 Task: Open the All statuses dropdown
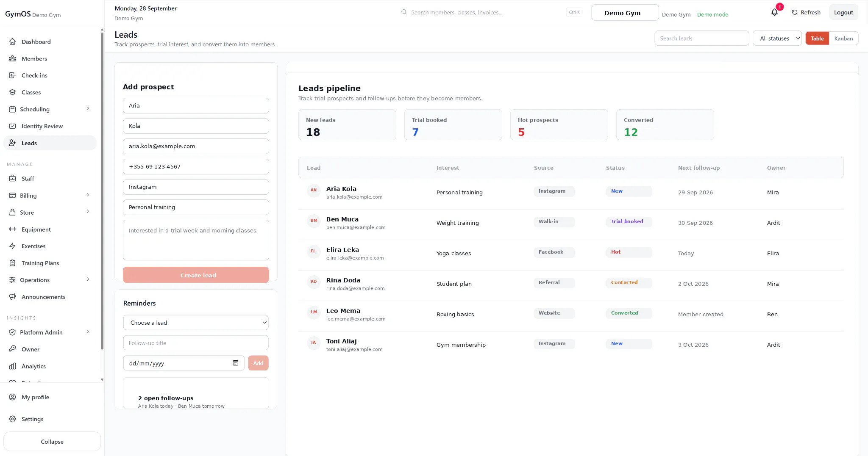[x=777, y=39]
